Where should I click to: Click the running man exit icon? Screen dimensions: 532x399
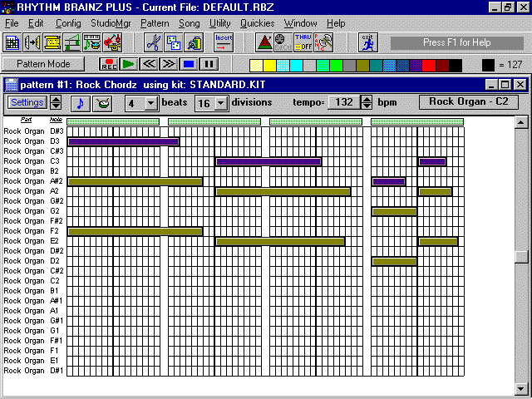[x=367, y=42]
